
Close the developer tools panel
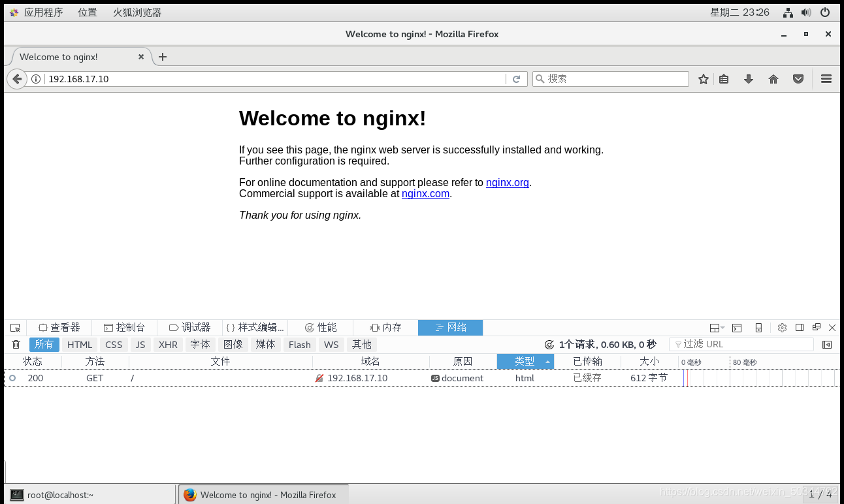click(x=832, y=328)
